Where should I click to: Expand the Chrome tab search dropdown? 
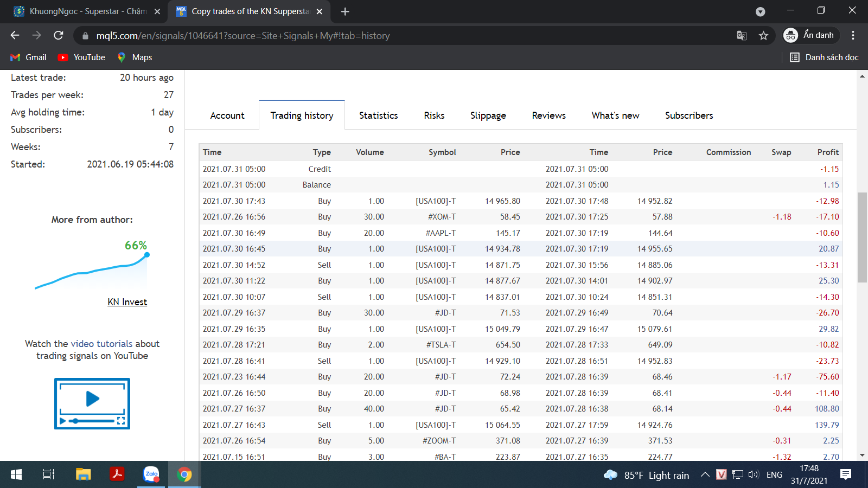(x=760, y=11)
